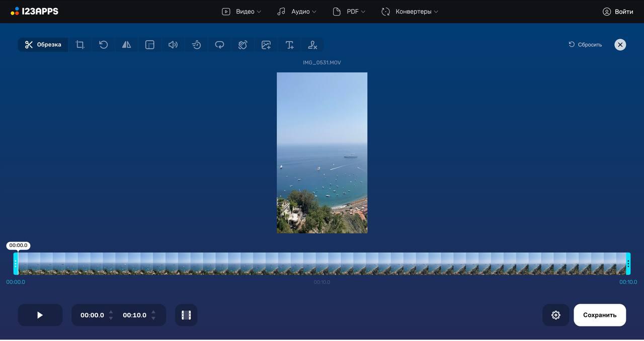
Task: Select the add text tool
Action: (x=289, y=45)
